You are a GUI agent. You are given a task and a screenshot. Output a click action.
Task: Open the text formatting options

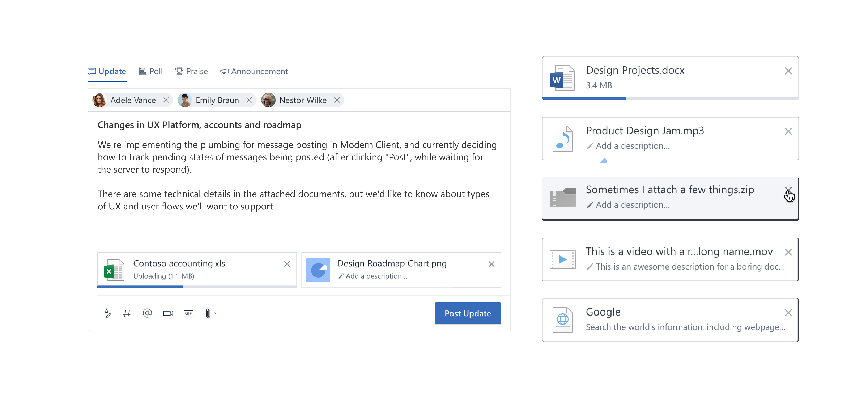[x=107, y=313]
